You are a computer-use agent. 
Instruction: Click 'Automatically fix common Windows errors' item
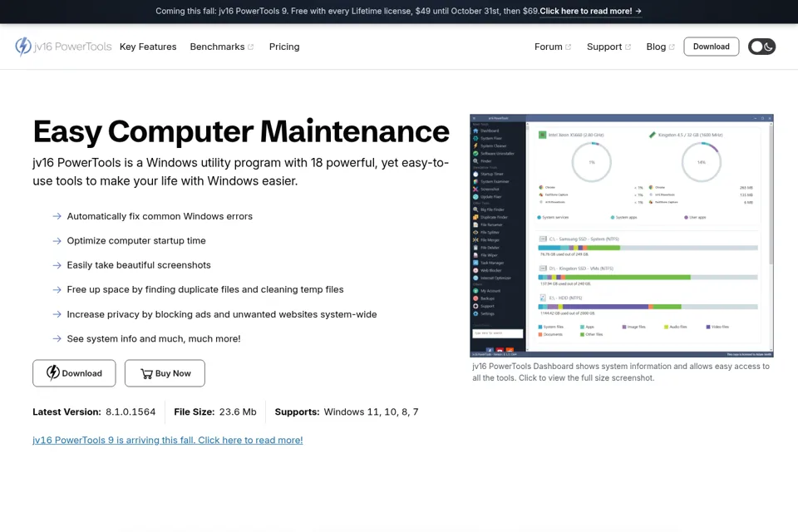160,216
